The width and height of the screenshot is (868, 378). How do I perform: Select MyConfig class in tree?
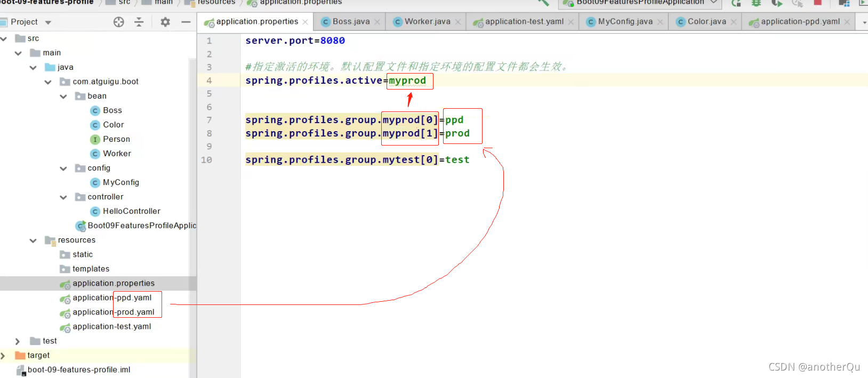click(x=115, y=182)
